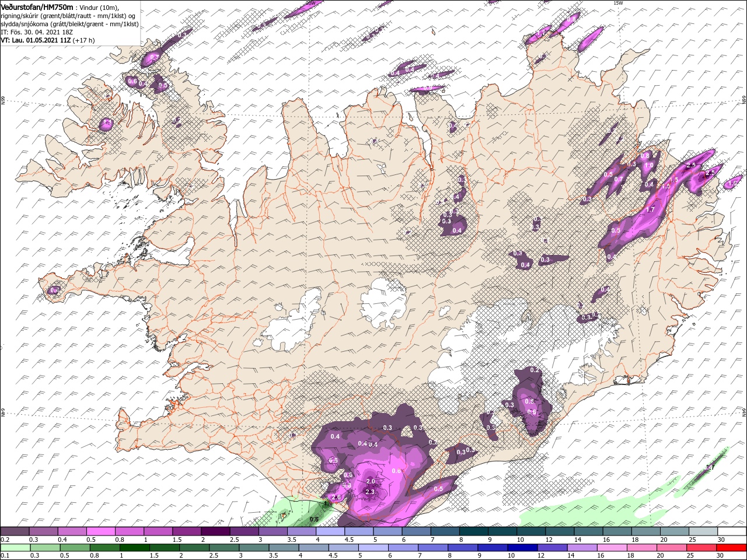Pick the 25 swatch in the lower rain legend
747x560 pixels.
701,548
